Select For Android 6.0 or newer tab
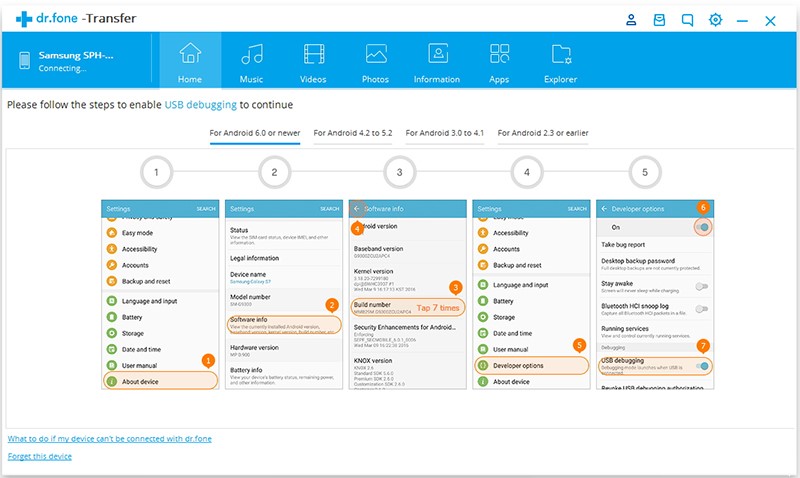This screenshot has height=478, width=800. [x=255, y=133]
